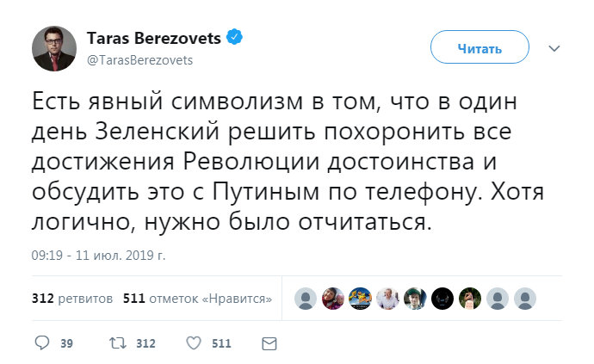The height and width of the screenshot is (364, 594).
Task: Expand the tweet options chevron menu
Action: (x=554, y=48)
